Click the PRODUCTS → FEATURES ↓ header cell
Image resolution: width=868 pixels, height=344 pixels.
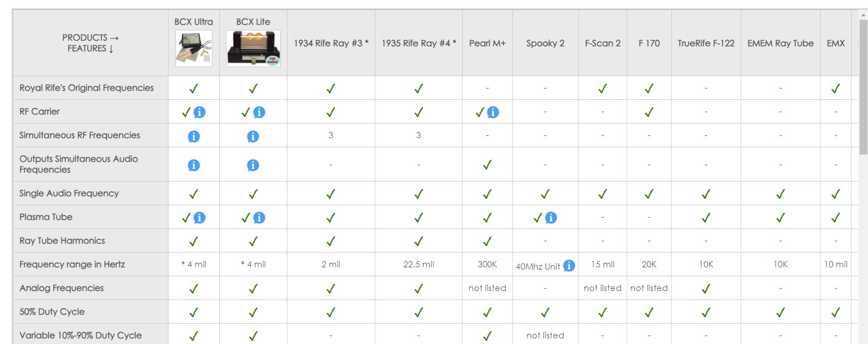[x=91, y=43]
